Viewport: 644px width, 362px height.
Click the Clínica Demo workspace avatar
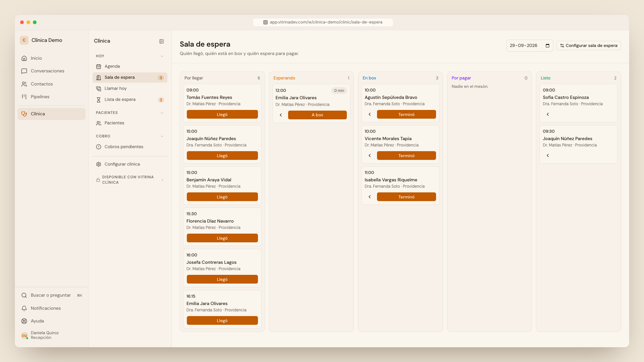(x=24, y=40)
